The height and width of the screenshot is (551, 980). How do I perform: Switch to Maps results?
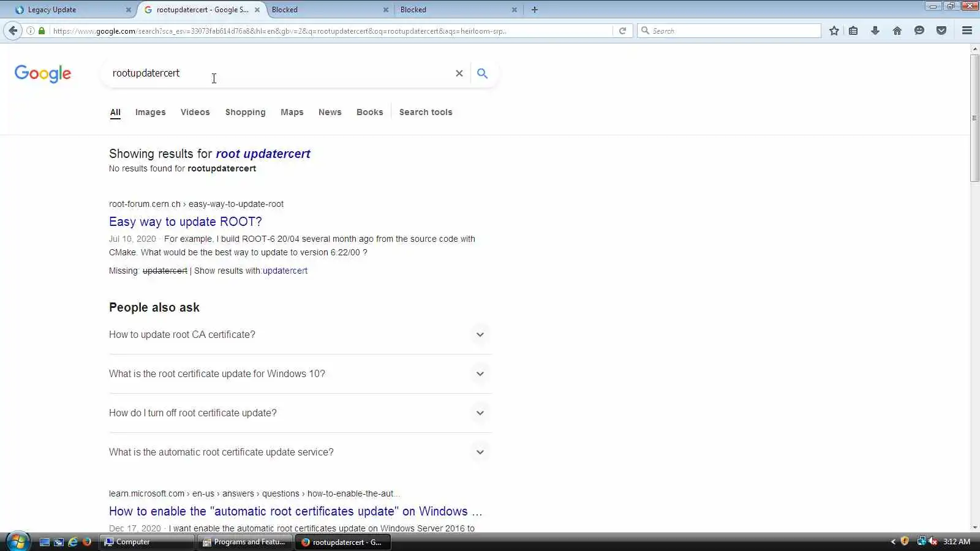tap(292, 113)
